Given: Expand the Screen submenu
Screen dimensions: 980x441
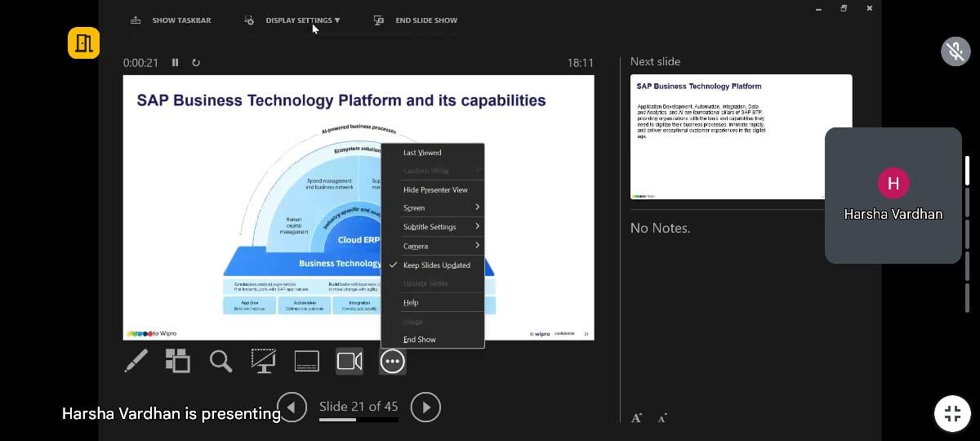Looking at the screenshot, I should [x=433, y=208].
